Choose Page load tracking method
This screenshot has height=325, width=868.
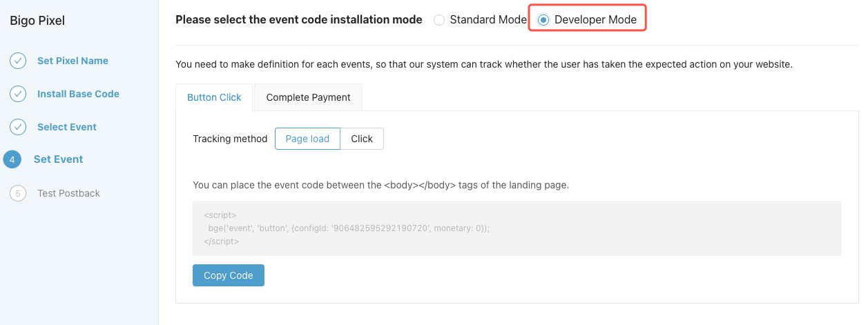[x=307, y=139]
